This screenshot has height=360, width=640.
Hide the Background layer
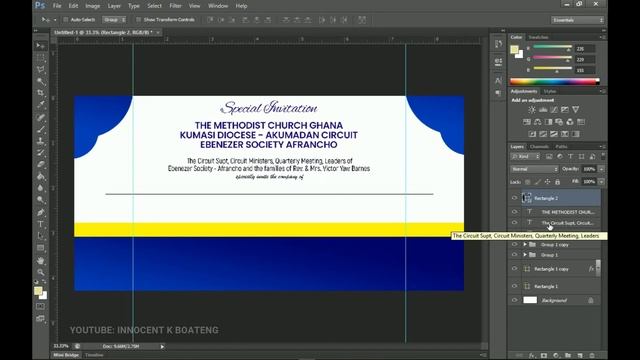(x=514, y=300)
